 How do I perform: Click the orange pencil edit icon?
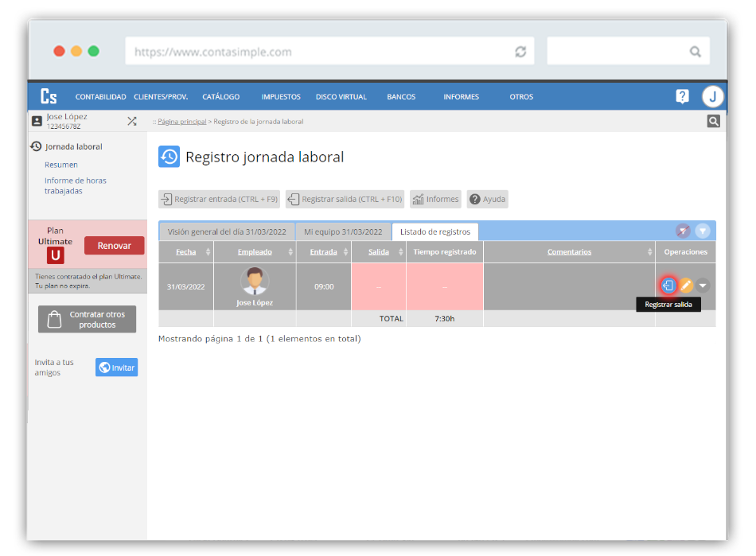686,286
